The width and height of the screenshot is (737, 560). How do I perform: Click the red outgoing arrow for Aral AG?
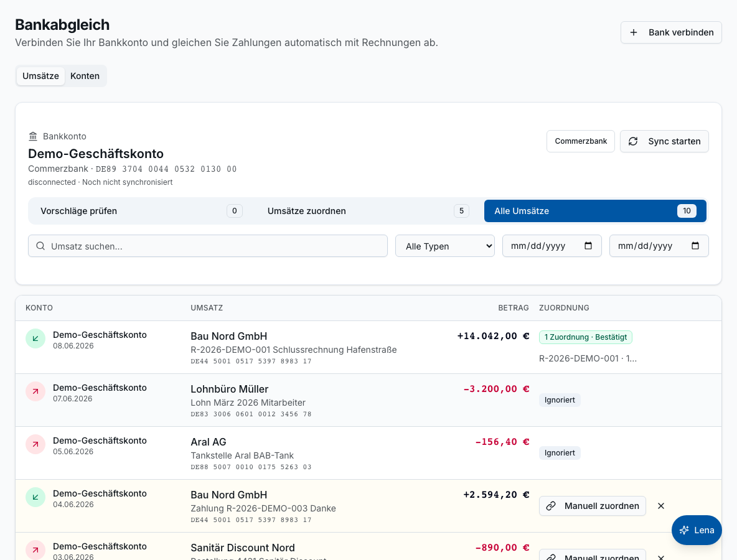(x=35, y=444)
